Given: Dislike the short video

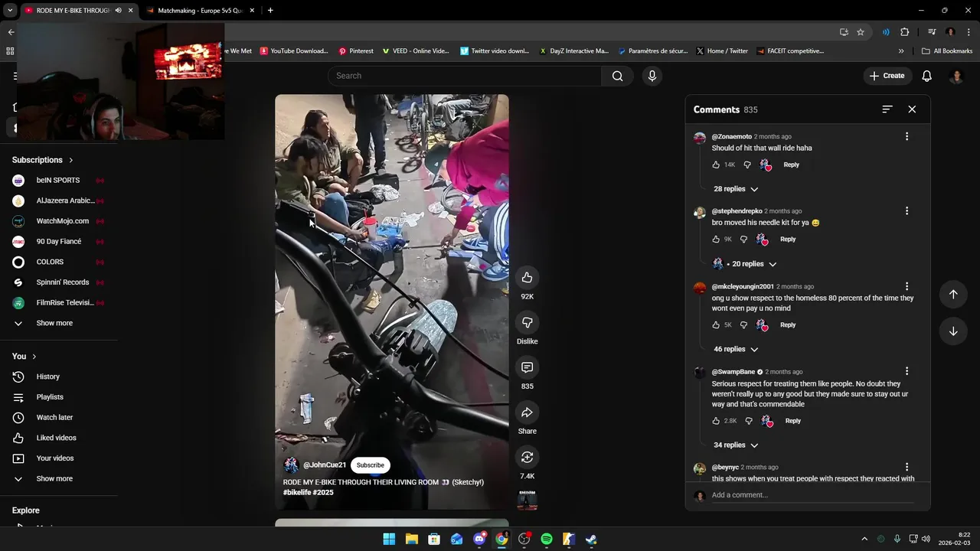Looking at the screenshot, I should coord(527,322).
